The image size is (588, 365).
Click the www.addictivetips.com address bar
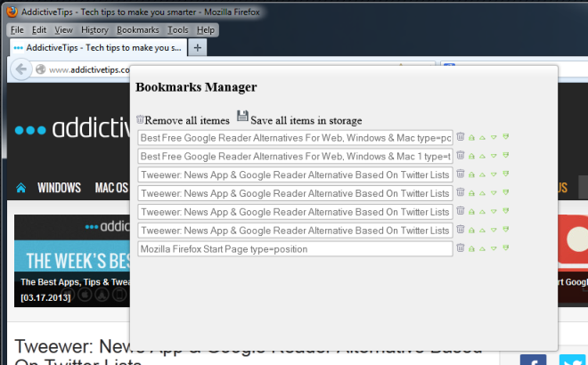pyautogui.click(x=89, y=69)
